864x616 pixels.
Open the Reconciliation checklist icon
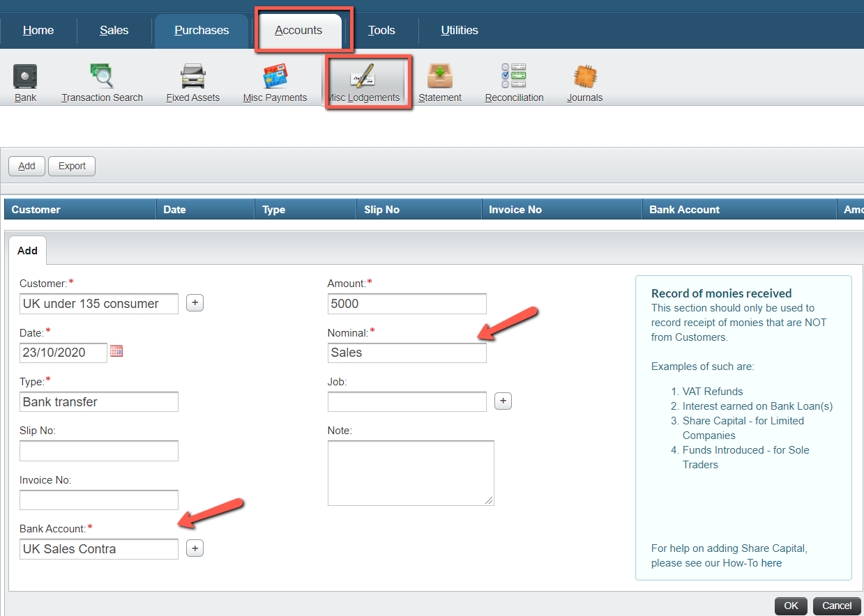(514, 76)
